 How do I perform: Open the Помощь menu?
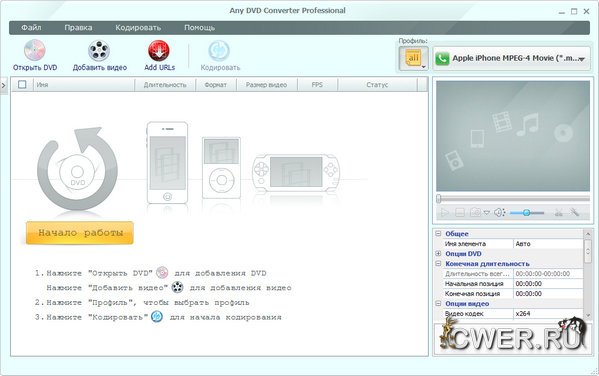point(199,28)
